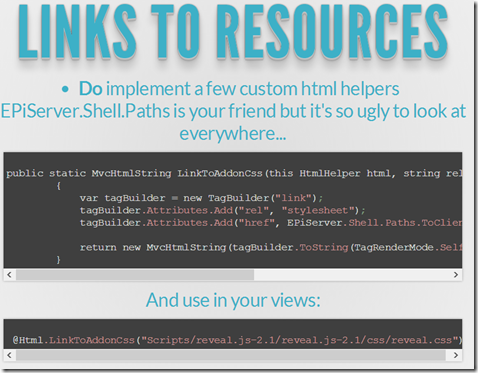Click the LINKS TO RESOURCES heading
Image resolution: width=478 pixels, height=373 pixels.
(233, 32)
